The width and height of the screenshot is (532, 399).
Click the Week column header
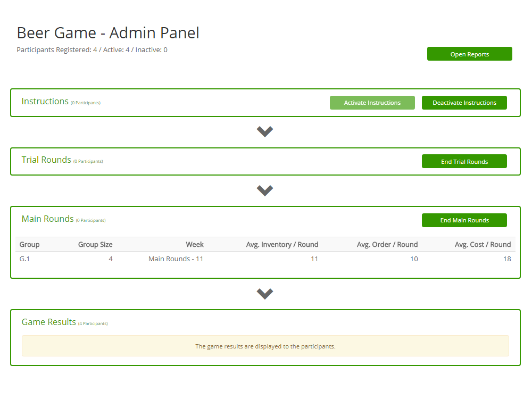point(195,244)
